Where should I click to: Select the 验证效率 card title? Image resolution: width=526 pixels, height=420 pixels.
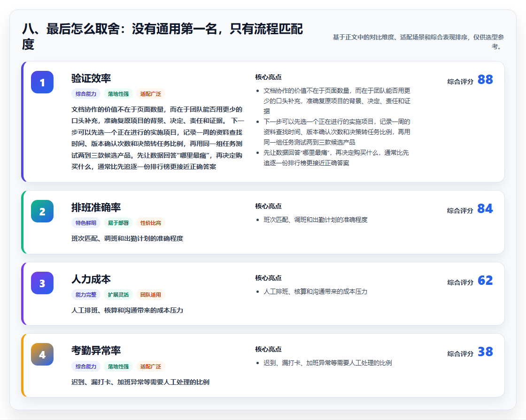point(91,78)
